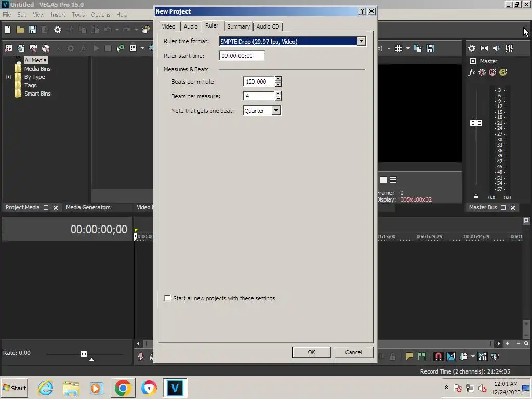
Task: Toggle the Solo Master bus button
Action: [x=503, y=72]
